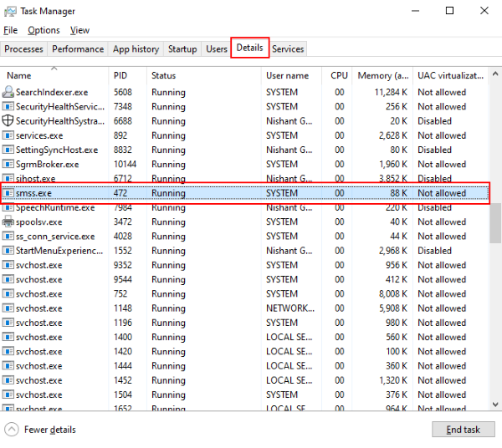Select the Details tab
The image size is (502, 448).
click(249, 48)
